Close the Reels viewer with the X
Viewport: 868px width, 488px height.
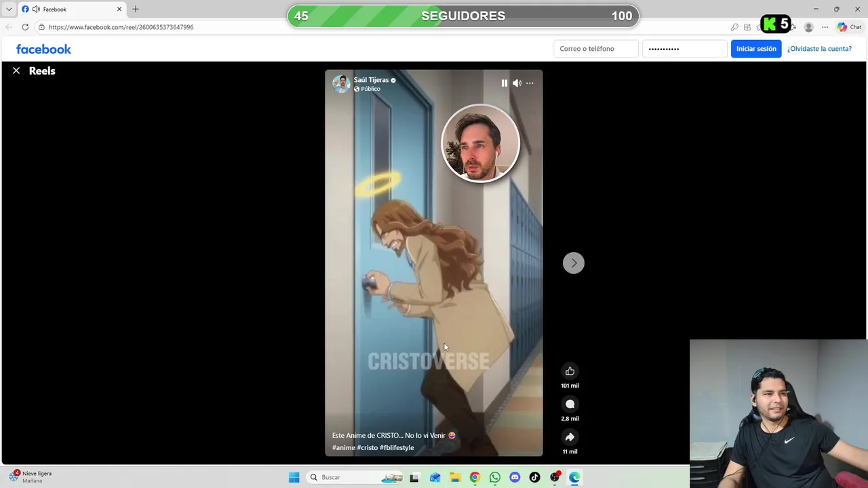pos(16,70)
